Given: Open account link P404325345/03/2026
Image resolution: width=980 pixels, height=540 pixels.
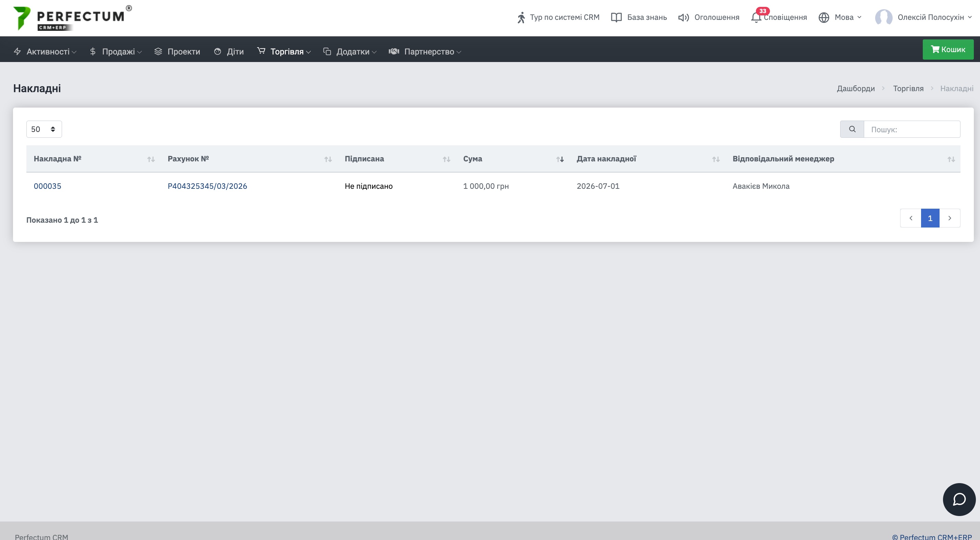Looking at the screenshot, I should (x=207, y=186).
